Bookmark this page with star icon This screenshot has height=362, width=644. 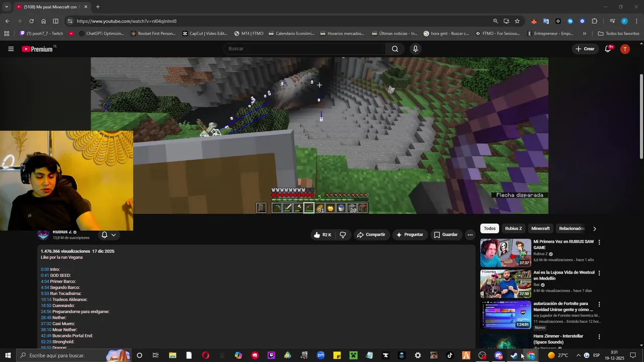517,21
